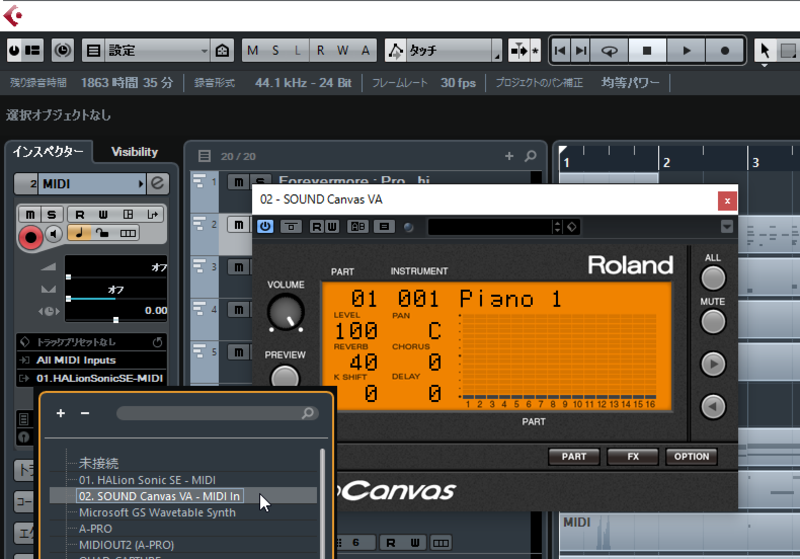Deactivate all mute states with M button
Image resolution: width=800 pixels, height=559 pixels.
tap(253, 50)
